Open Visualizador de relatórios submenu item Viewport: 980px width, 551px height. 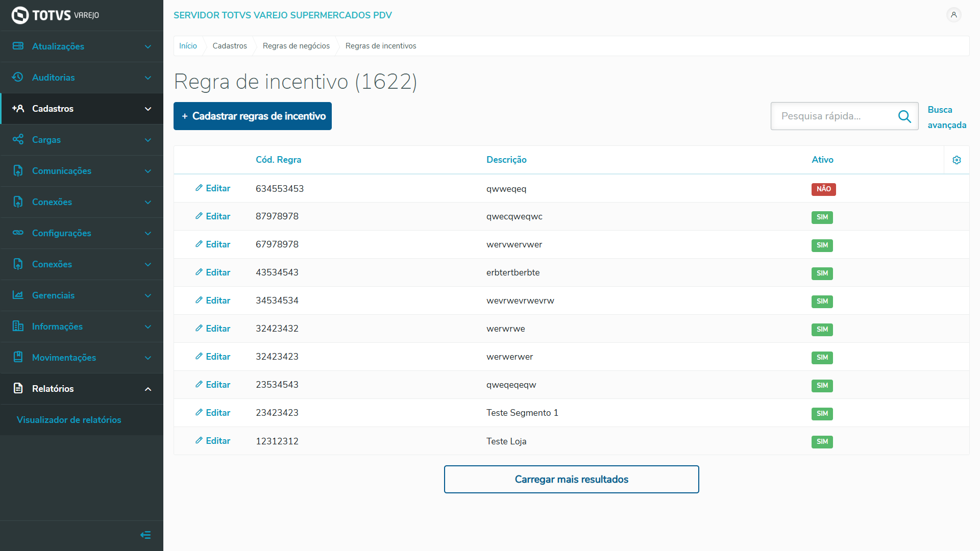(69, 420)
